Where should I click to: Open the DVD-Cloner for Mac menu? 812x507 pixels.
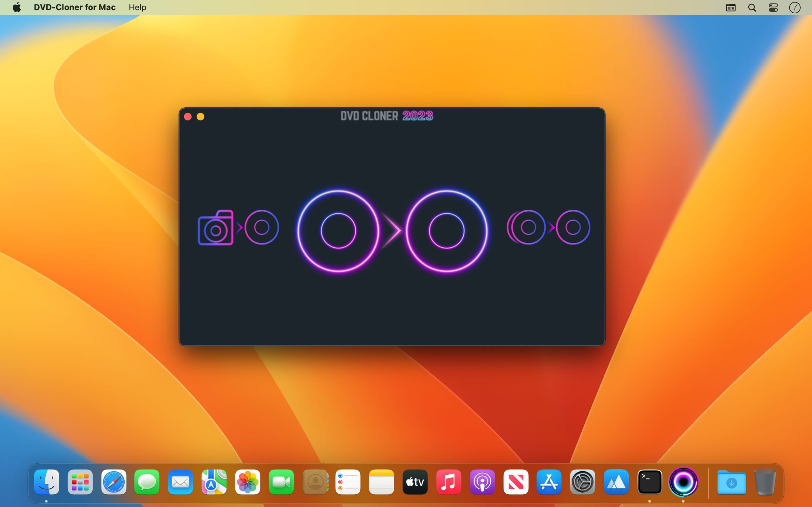[x=75, y=7]
